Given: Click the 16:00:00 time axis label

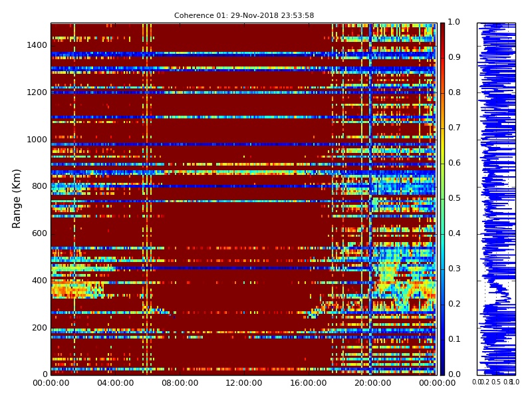Looking at the screenshot, I should (x=309, y=383).
